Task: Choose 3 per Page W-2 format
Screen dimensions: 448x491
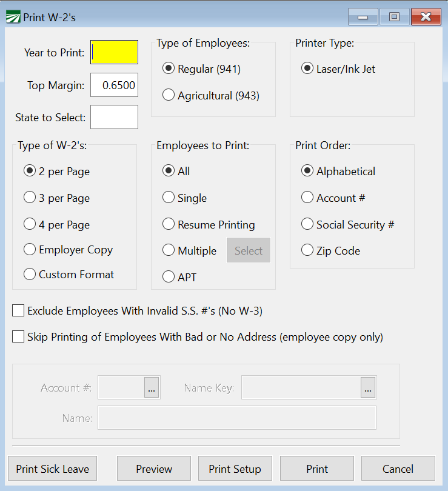Action: (30, 198)
